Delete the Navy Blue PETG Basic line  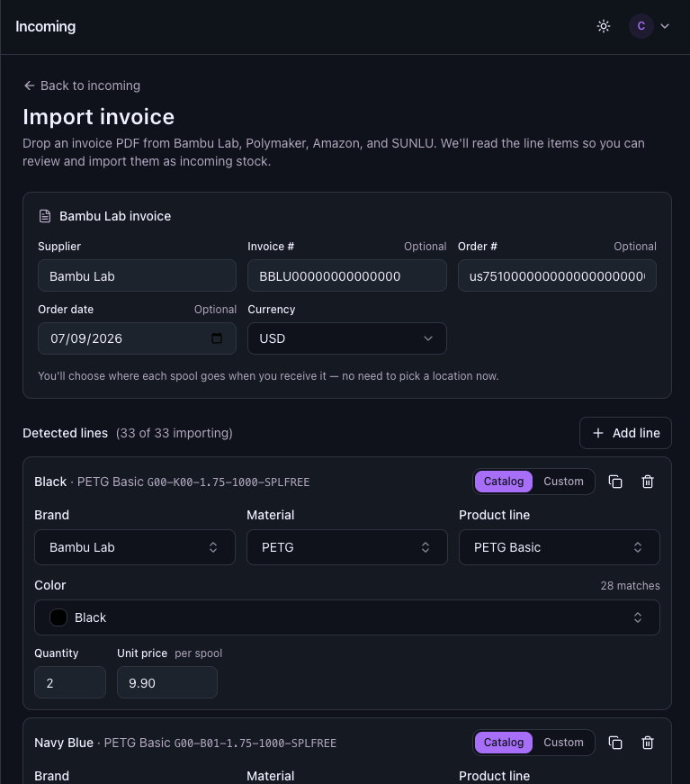[648, 743]
